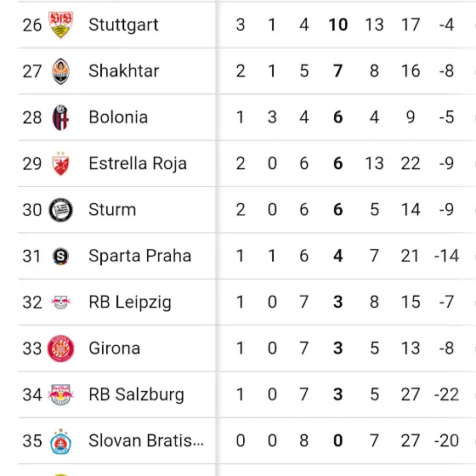Click the RB Leipzig bulls logo
476x476 pixels.
tap(60, 303)
